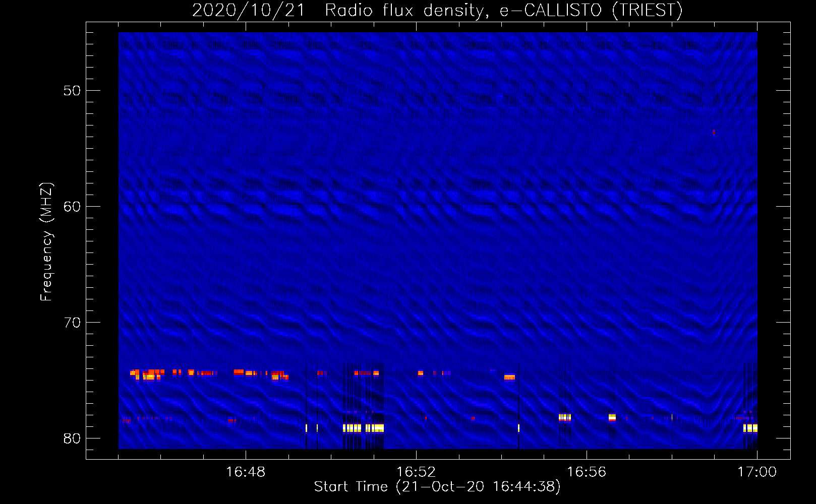
Task: Click the small red spot near 54 MHz at 16:59
Action: 714,132
